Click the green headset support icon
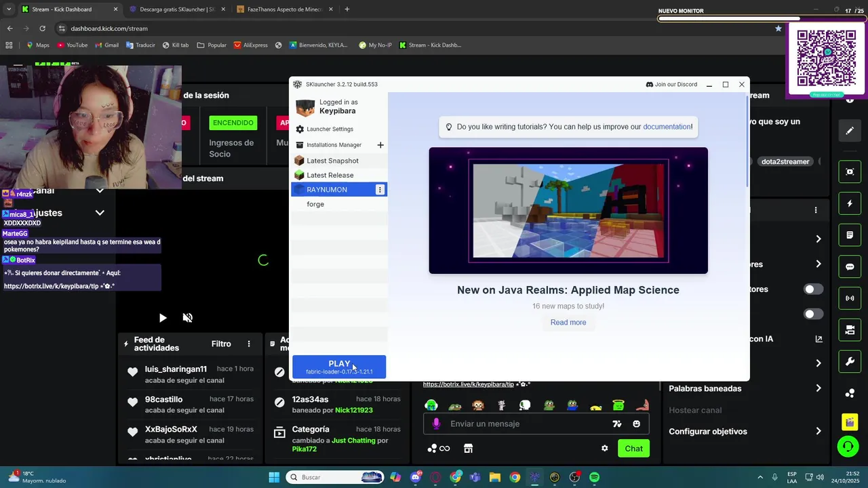The image size is (868, 488). coord(848,447)
